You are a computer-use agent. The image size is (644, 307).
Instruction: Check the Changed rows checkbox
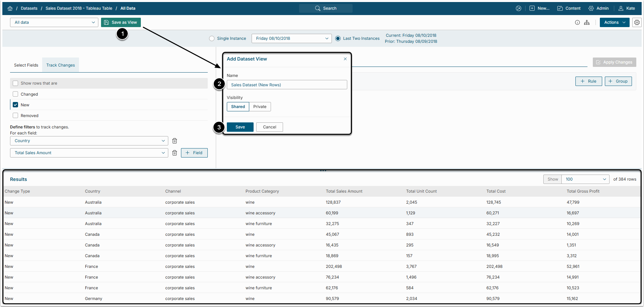click(x=15, y=94)
